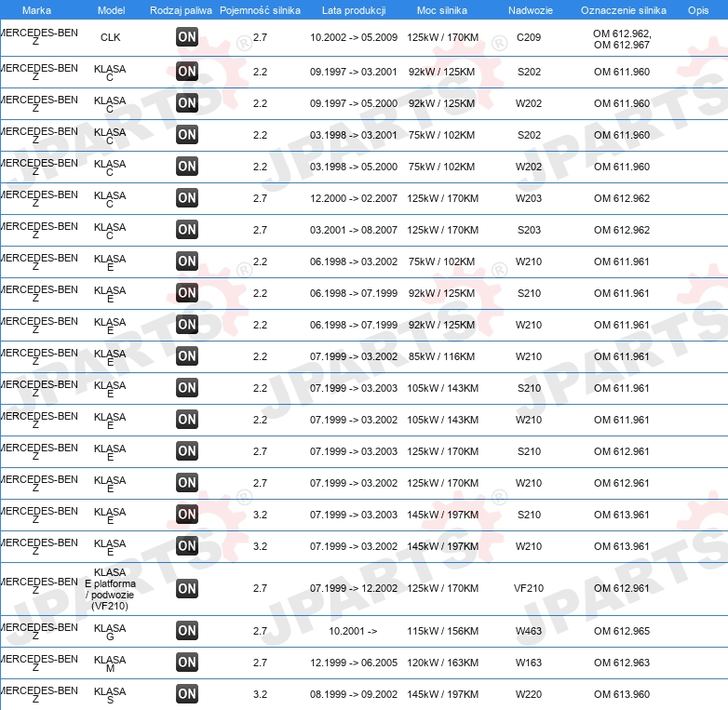This screenshot has height=710, width=728.
Task: Select engine capacity 3.2 in the W220 row
Action: [260, 694]
